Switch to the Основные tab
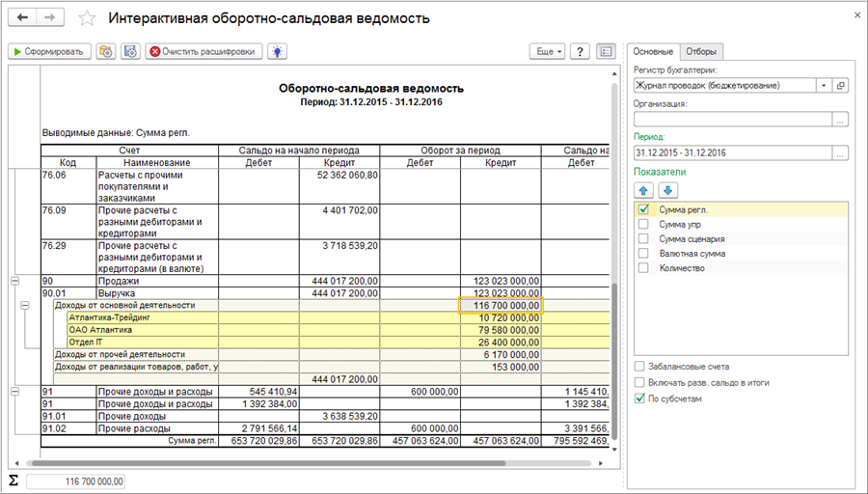The height and width of the screenshot is (494, 868). click(653, 51)
